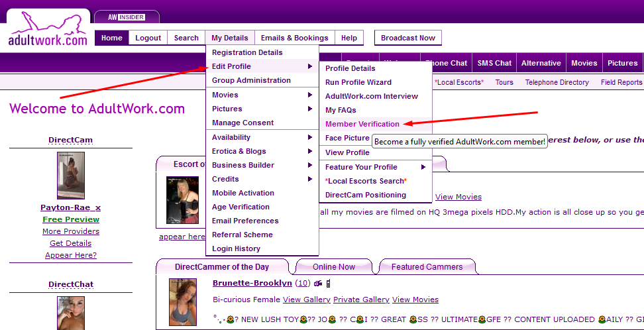Open the Telephone Directory link
This screenshot has height=330, width=644.
coord(557,83)
